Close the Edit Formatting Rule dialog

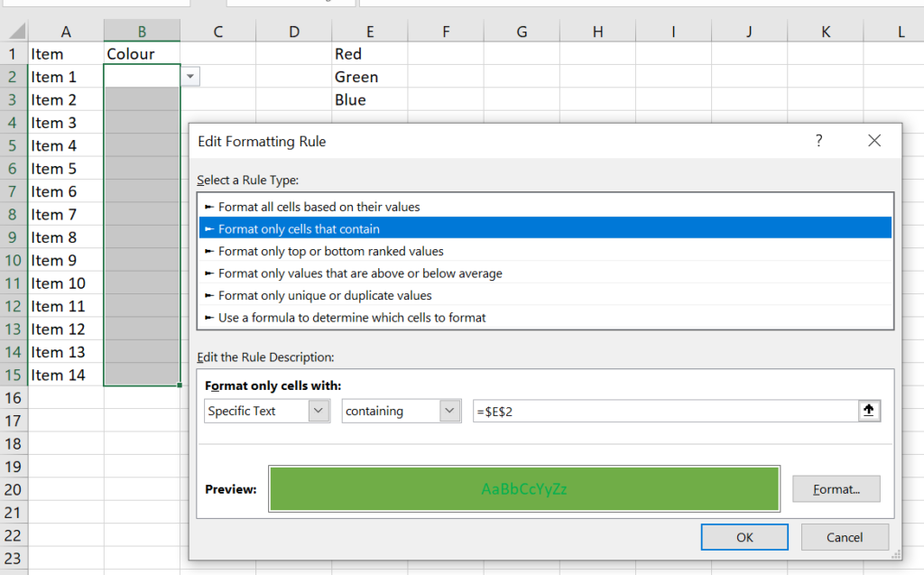click(873, 141)
